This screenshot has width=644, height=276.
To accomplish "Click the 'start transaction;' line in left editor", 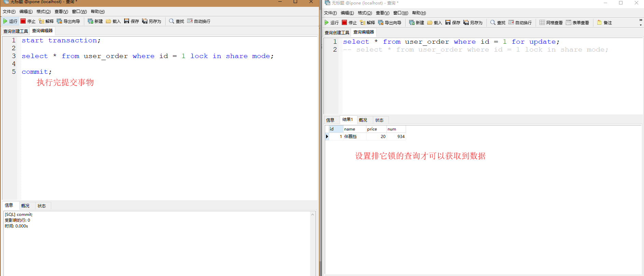I will [61, 40].
